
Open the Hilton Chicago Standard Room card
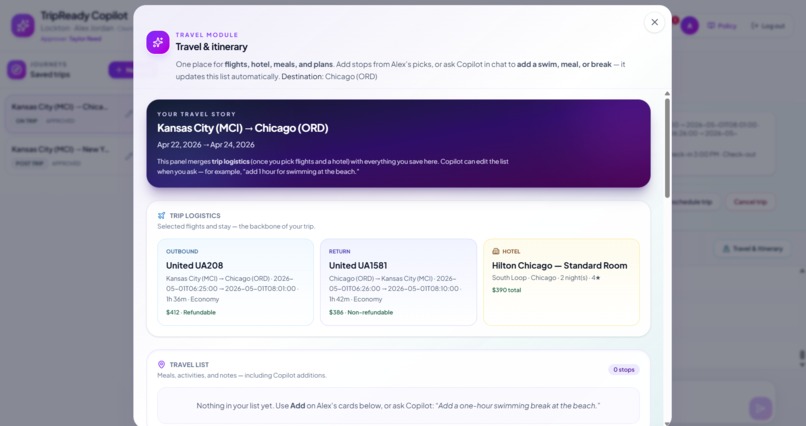tap(561, 282)
